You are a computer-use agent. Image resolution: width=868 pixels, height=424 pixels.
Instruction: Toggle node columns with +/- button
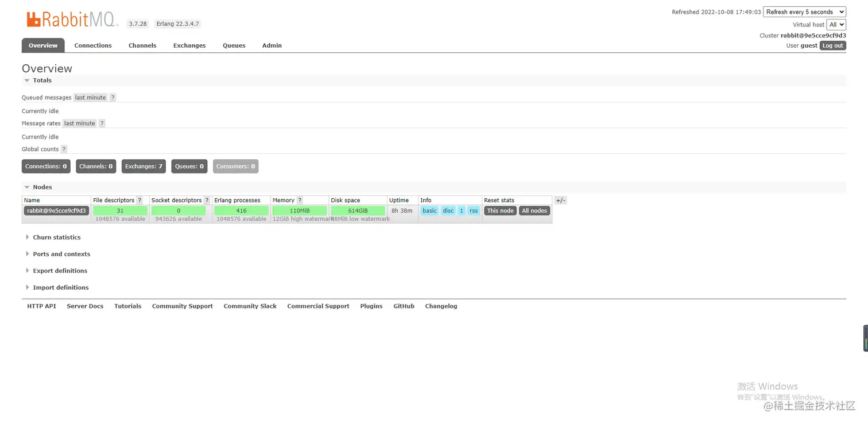click(560, 201)
